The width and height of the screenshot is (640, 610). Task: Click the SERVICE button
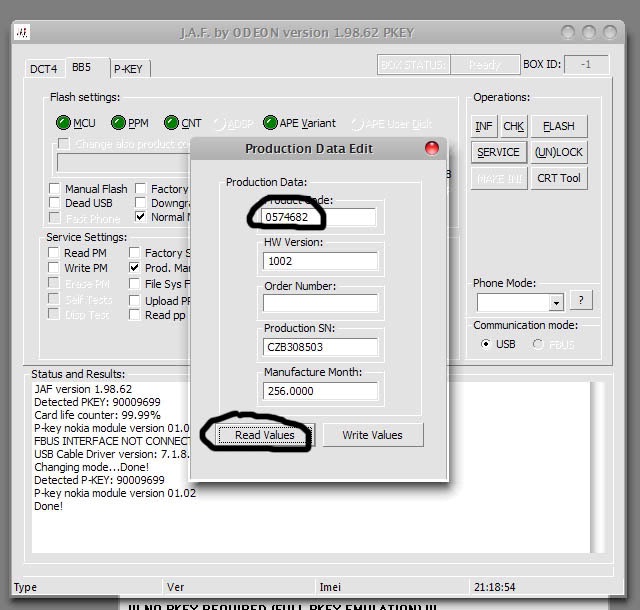click(x=499, y=152)
